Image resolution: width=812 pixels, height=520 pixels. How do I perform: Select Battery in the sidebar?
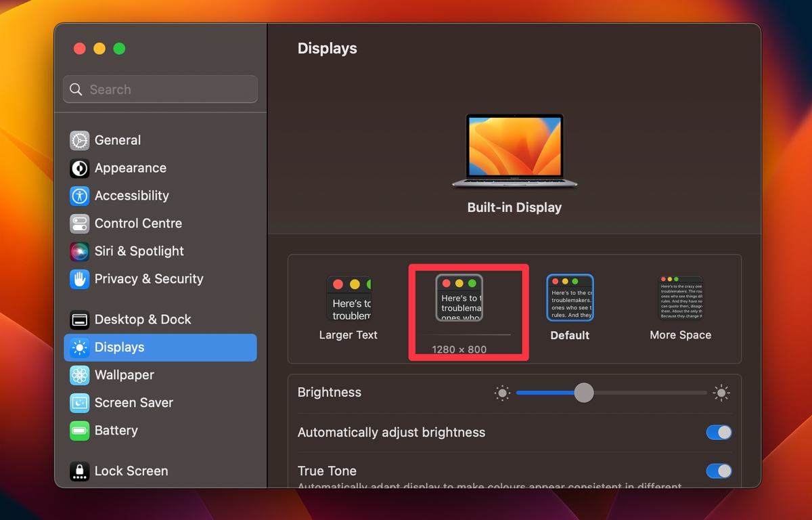point(116,431)
